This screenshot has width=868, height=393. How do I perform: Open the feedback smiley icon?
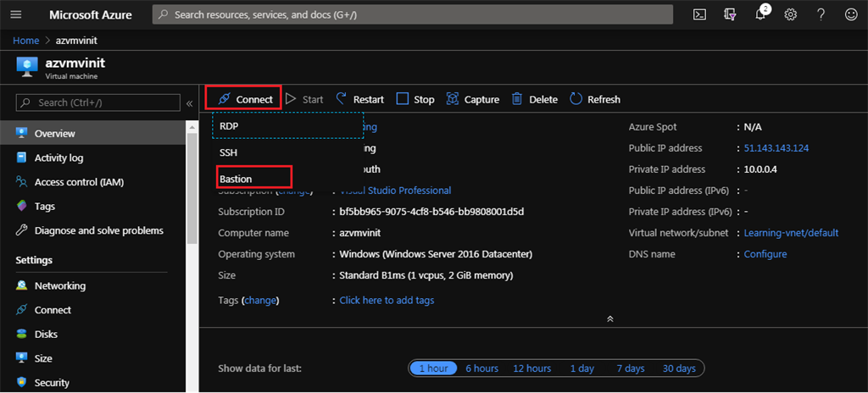(x=851, y=15)
